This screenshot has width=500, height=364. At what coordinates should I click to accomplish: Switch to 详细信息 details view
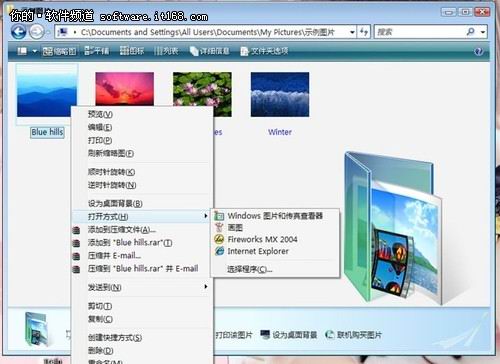tap(209, 51)
